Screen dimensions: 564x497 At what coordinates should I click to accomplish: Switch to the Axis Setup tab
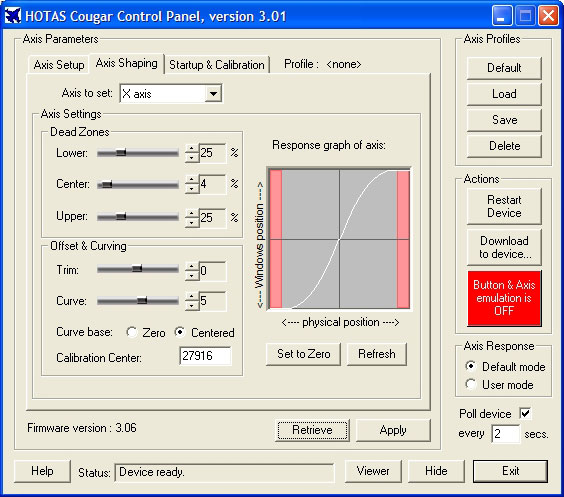point(59,65)
